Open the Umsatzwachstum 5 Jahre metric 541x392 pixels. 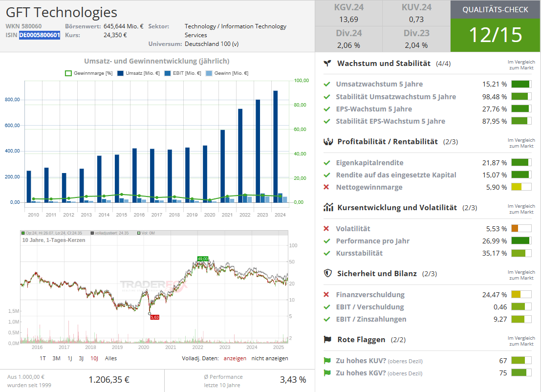point(379,84)
